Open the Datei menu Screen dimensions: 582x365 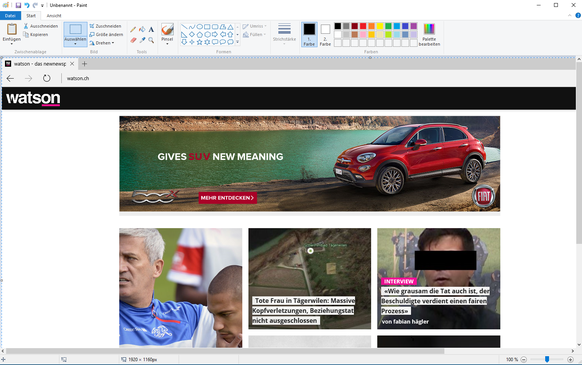tap(10, 16)
